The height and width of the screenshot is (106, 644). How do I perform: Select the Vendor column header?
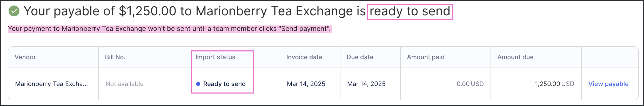click(x=25, y=57)
